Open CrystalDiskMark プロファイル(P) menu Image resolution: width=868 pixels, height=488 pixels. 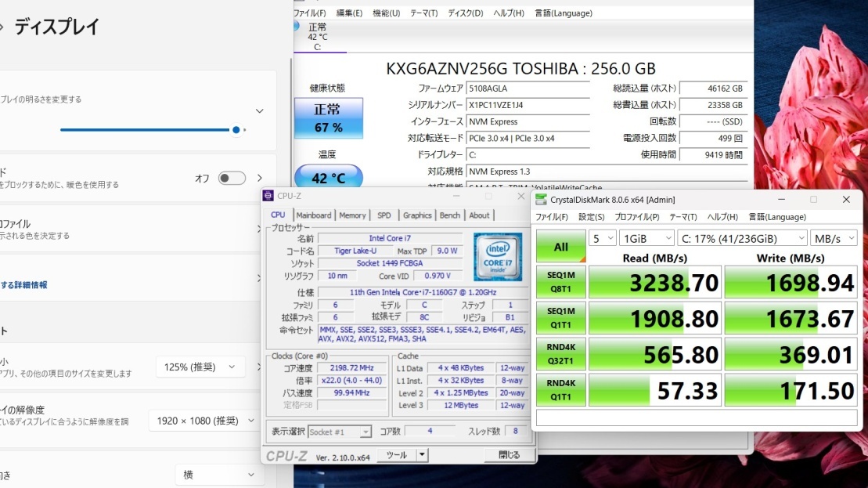(636, 217)
